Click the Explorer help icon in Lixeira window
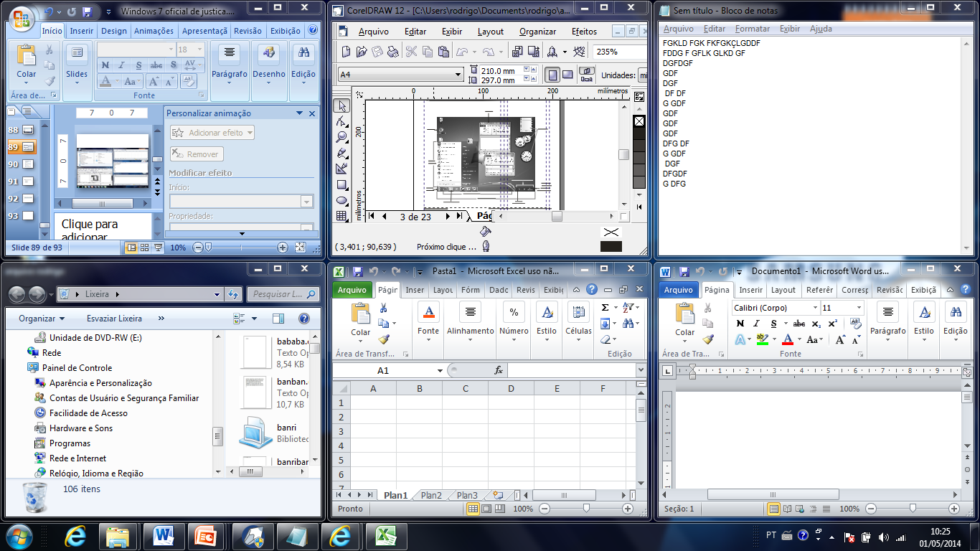The height and width of the screenshot is (551, 980). (x=303, y=319)
